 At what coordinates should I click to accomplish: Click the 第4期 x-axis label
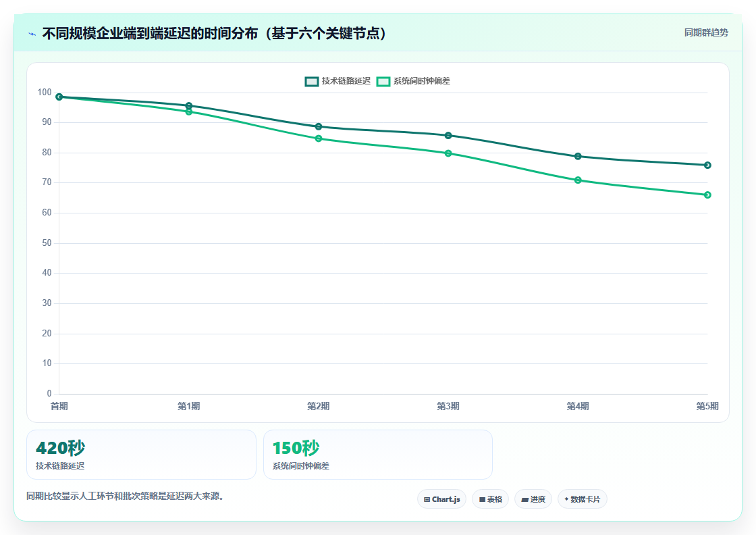578,406
